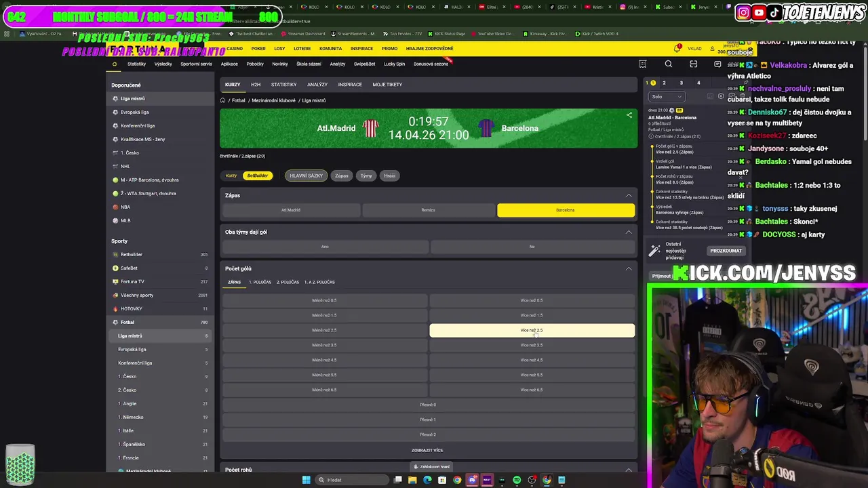Open the ticket scanner icon
The height and width of the screenshot is (488, 868).
(x=693, y=64)
